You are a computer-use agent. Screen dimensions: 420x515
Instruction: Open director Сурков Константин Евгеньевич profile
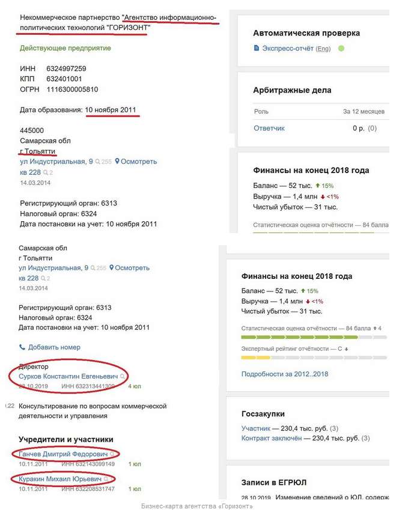(x=68, y=376)
